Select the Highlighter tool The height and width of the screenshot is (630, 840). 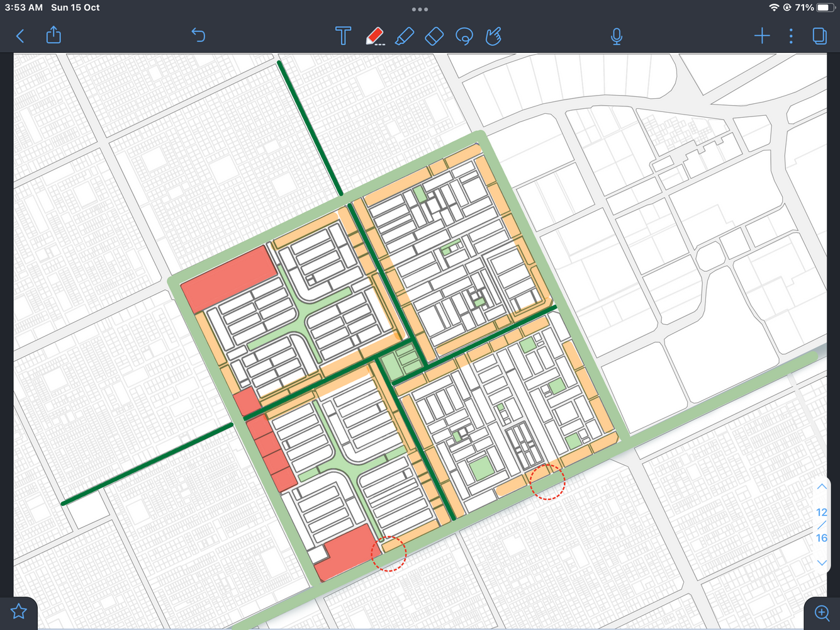point(404,36)
